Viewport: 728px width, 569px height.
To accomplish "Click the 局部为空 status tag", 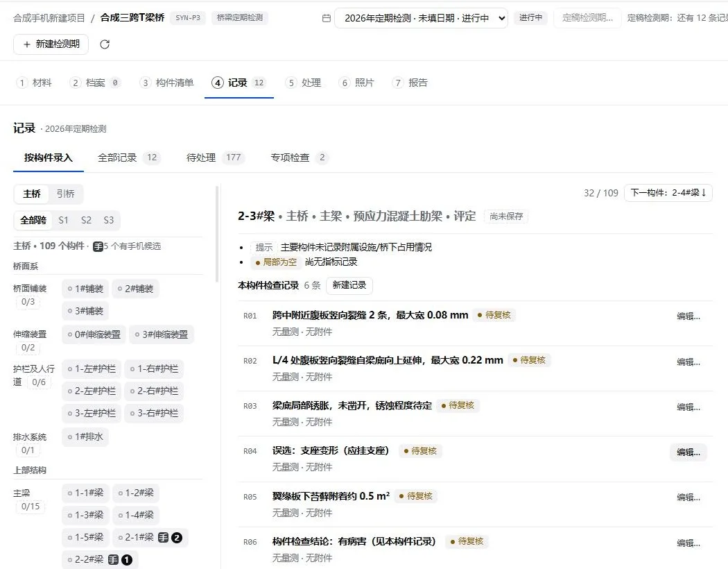I will 276,262.
